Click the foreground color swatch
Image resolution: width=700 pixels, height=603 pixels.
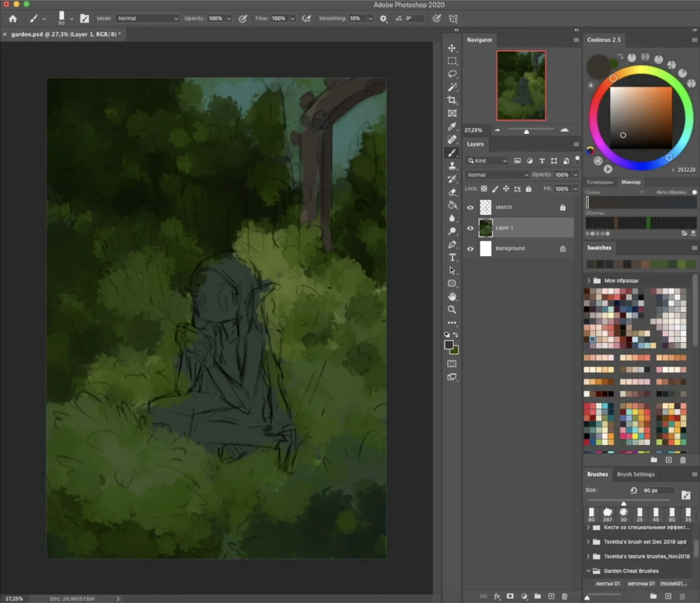(449, 345)
